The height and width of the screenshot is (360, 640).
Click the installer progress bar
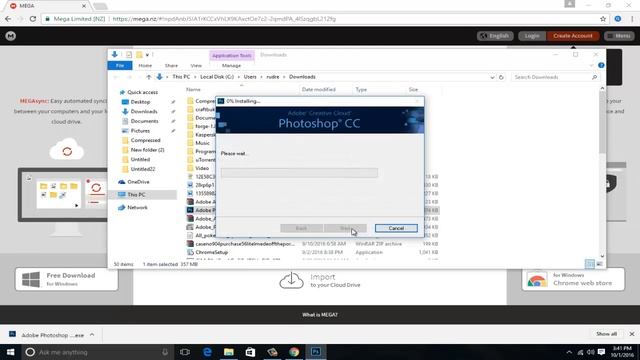[x=299, y=173]
